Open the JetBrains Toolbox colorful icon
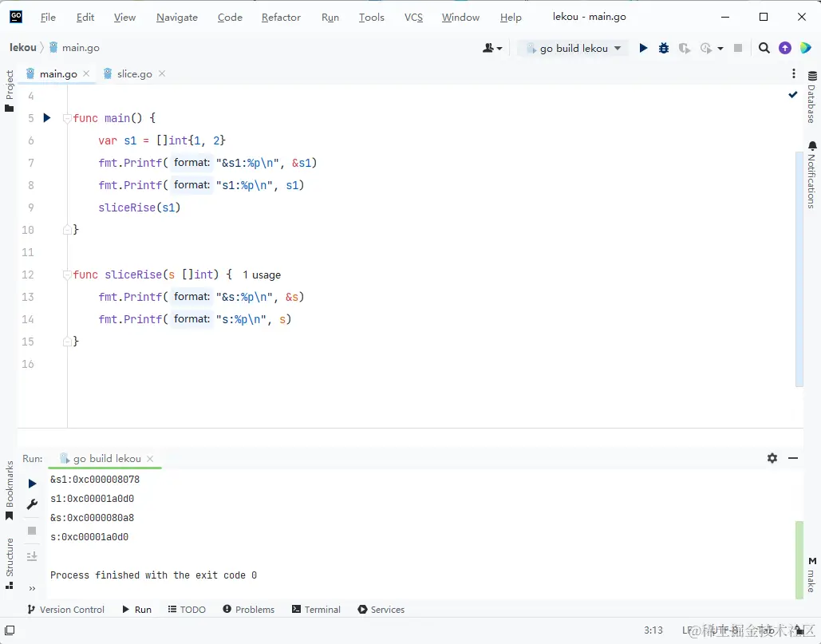Screen dimensions: 821x644 (x=806, y=48)
